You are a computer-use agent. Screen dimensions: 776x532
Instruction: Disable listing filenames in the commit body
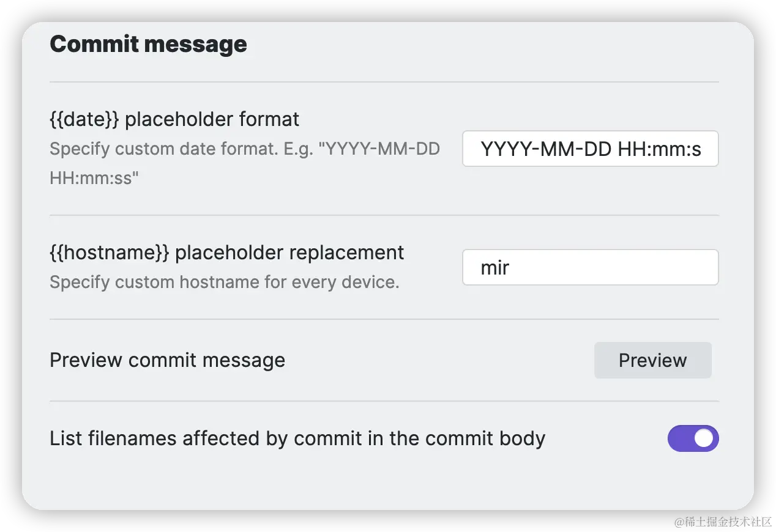(x=693, y=438)
